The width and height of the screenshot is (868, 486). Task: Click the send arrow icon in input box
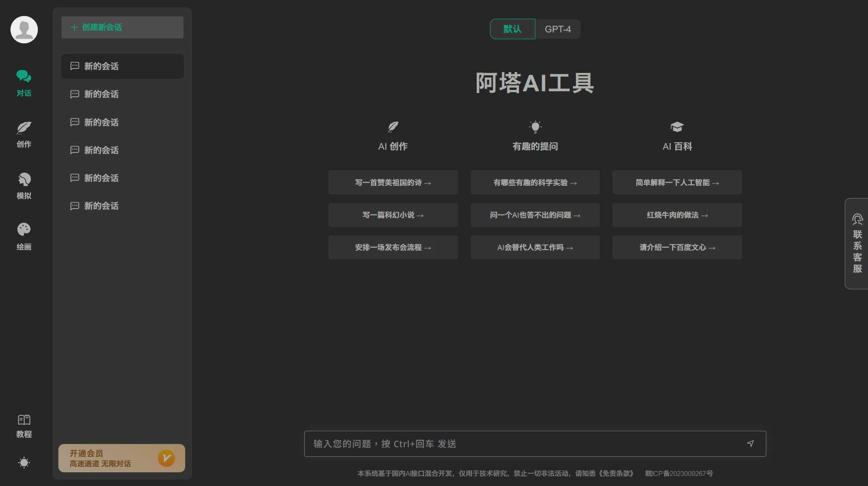(x=750, y=444)
